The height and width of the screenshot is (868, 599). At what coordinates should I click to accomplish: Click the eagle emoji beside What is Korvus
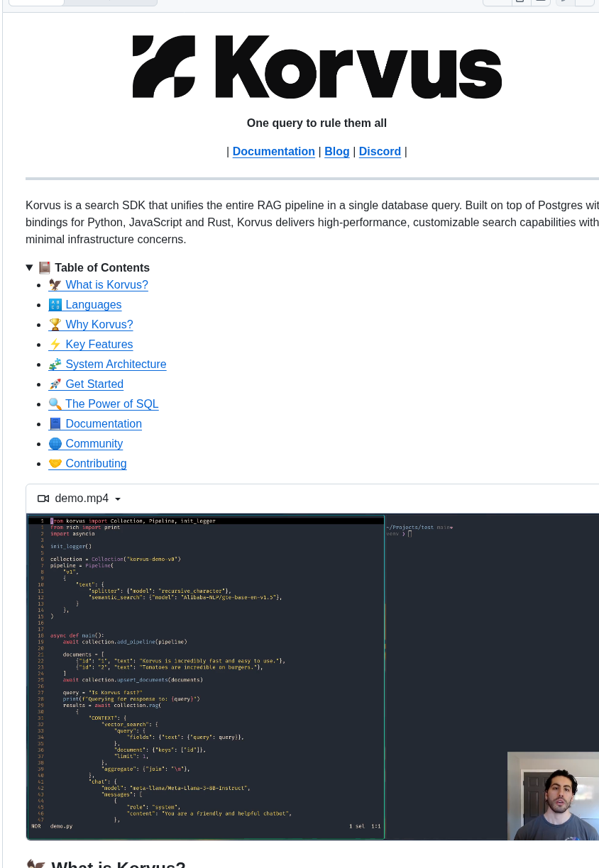(x=55, y=284)
